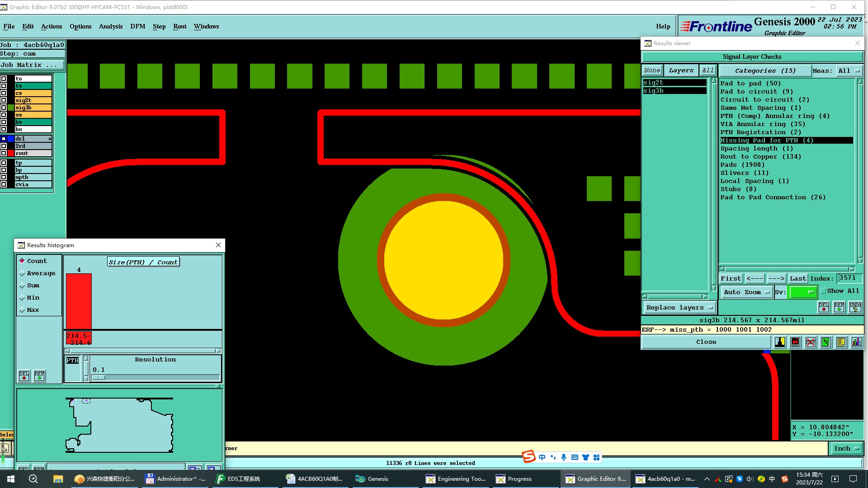Open the Analysis menu
The height and width of the screenshot is (488, 868).
click(111, 26)
